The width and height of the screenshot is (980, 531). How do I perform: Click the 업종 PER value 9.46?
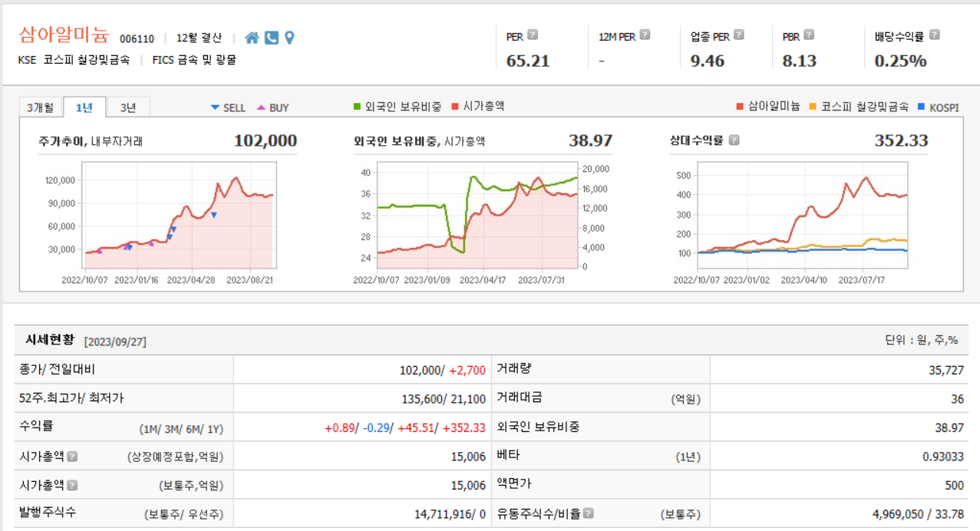point(707,61)
